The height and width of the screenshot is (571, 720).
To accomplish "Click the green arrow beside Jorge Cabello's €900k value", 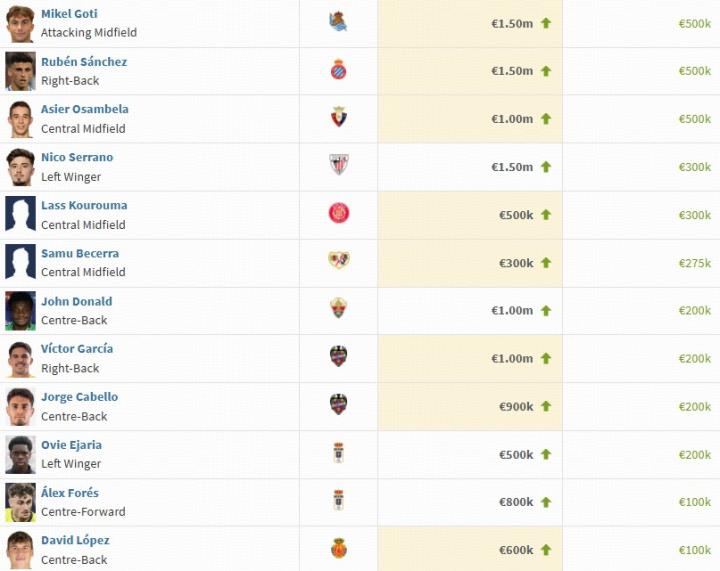I will pos(546,407).
